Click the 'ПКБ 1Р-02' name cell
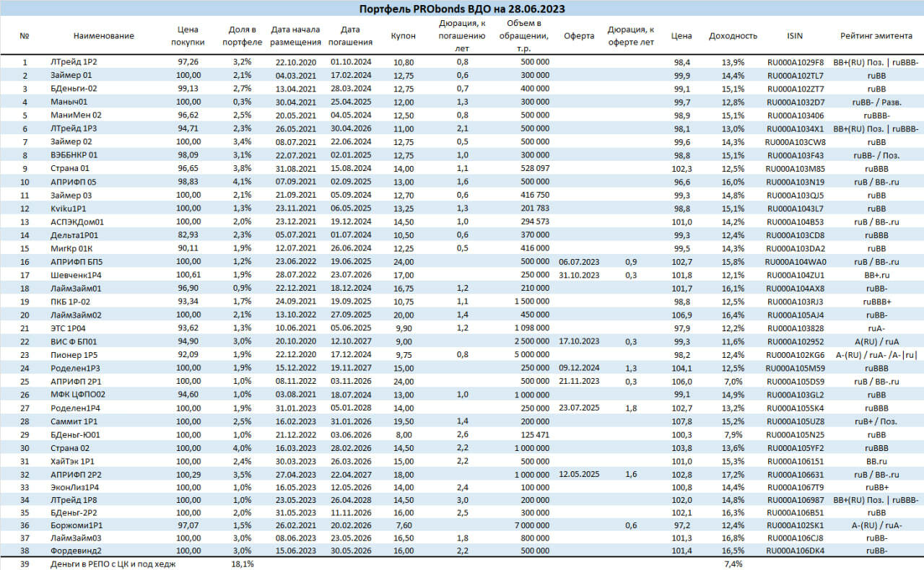 pyautogui.click(x=71, y=302)
